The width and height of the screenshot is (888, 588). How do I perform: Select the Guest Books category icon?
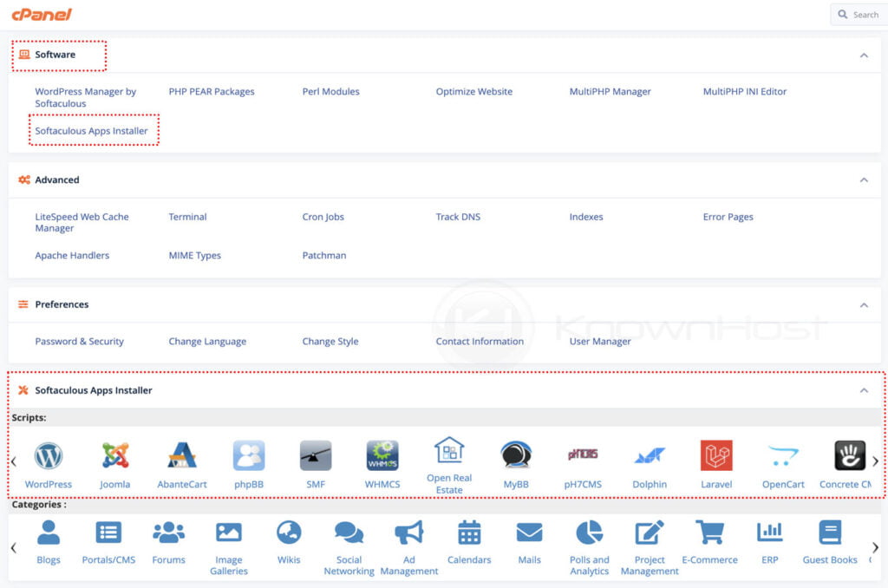[x=830, y=532]
